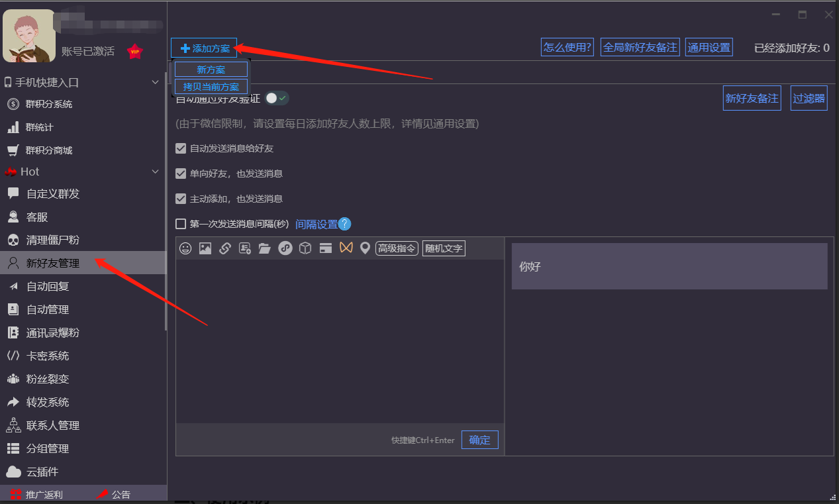The height and width of the screenshot is (504, 839).
Task: Click the location pin icon
Action: tap(365, 248)
